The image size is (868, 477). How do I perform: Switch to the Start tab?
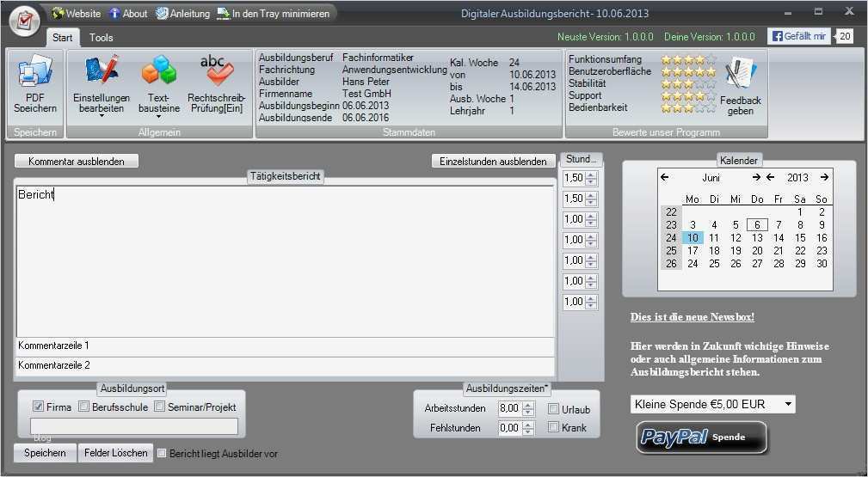point(63,38)
